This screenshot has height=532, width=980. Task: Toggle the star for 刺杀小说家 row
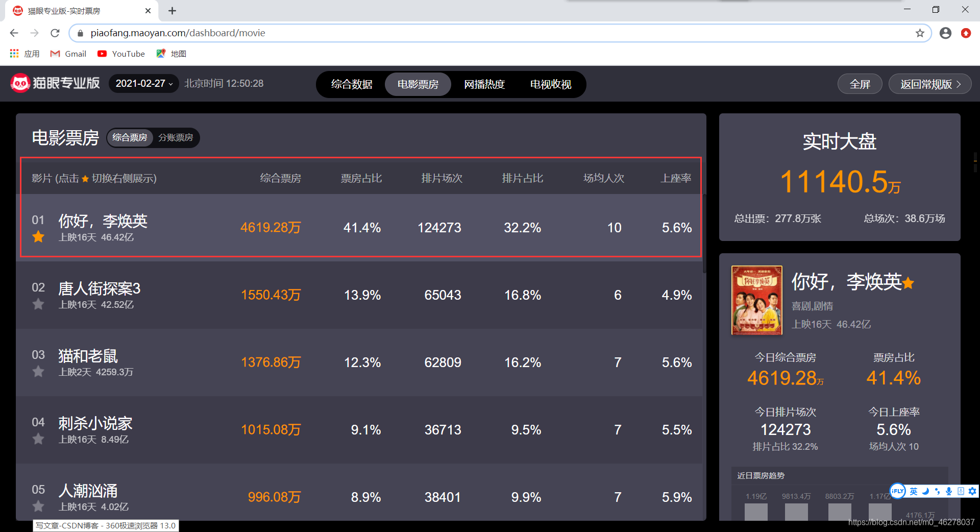pyautogui.click(x=38, y=439)
